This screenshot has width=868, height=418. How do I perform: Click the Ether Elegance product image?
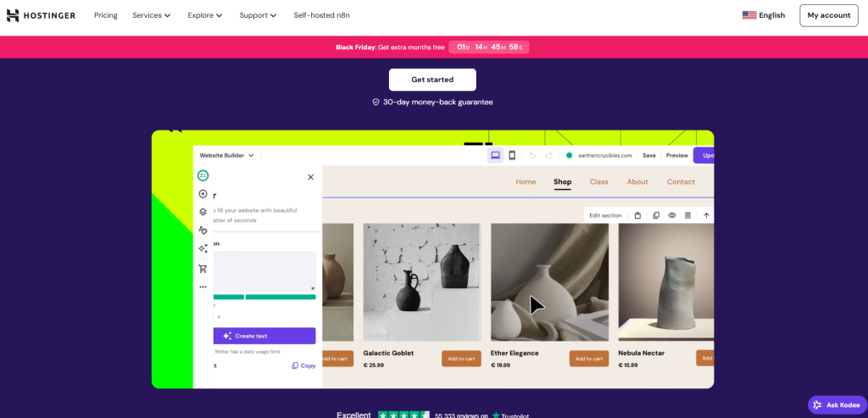pos(549,281)
